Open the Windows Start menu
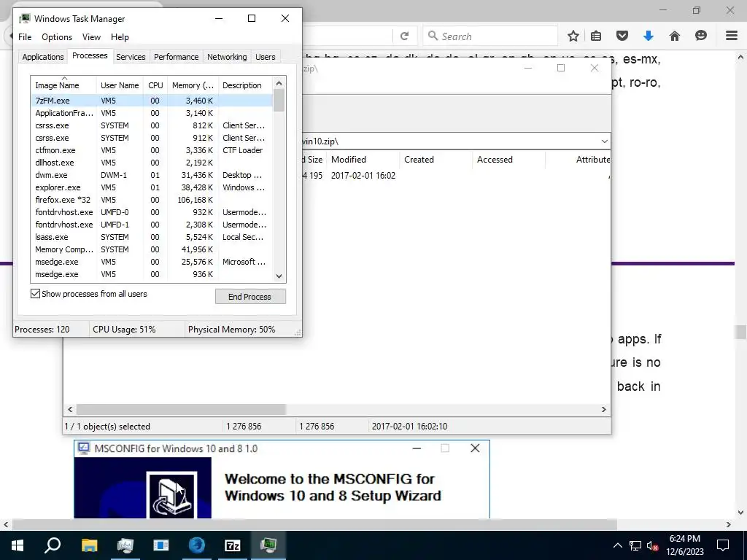This screenshot has height=560, width=747. point(18,545)
